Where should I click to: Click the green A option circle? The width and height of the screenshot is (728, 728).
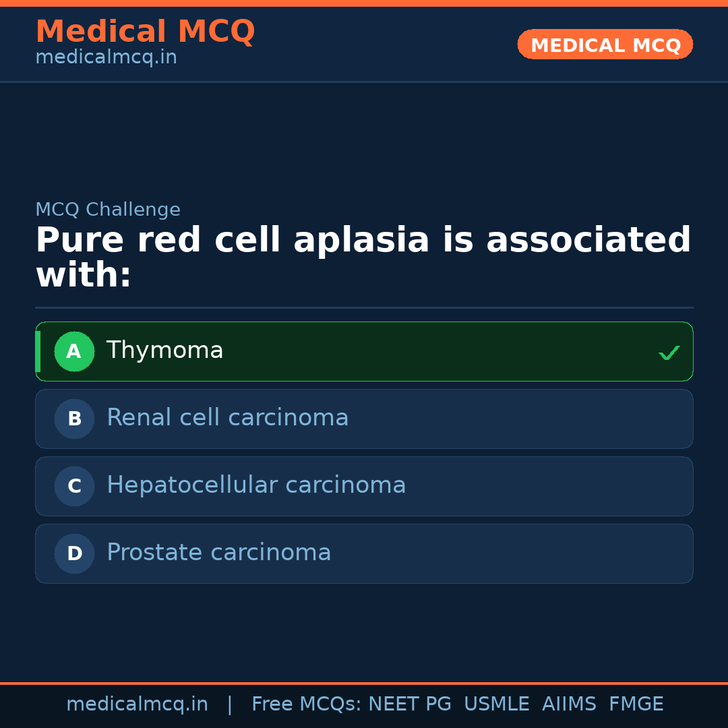coord(74,351)
